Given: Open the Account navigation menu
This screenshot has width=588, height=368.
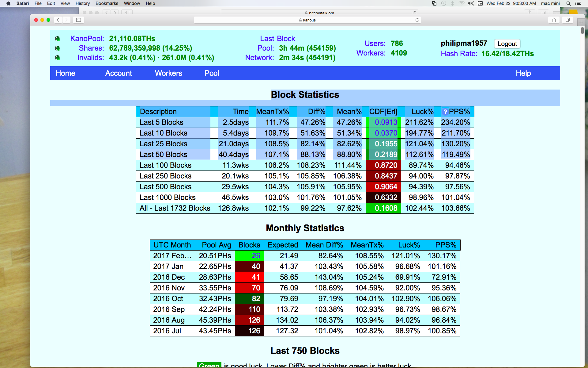Looking at the screenshot, I should [x=119, y=73].
